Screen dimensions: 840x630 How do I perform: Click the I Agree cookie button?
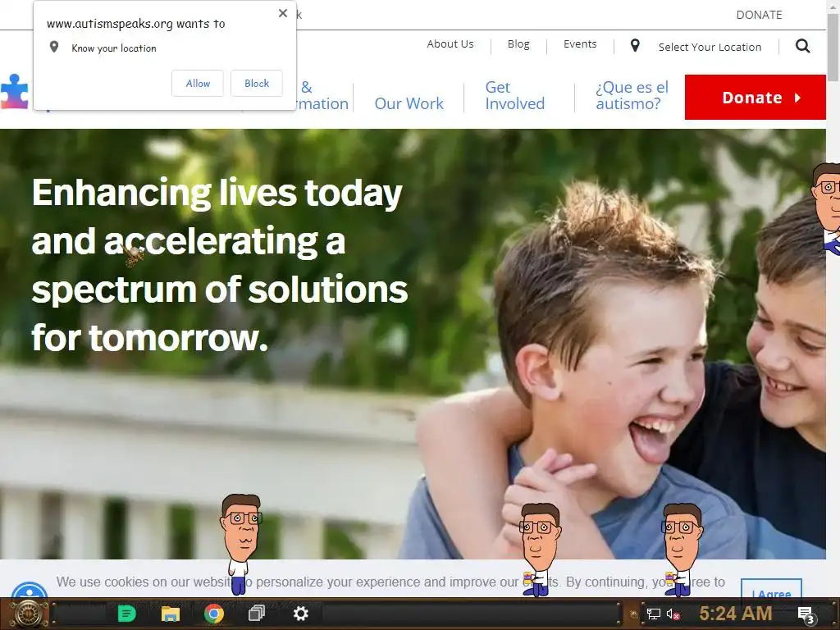coord(771,589)
